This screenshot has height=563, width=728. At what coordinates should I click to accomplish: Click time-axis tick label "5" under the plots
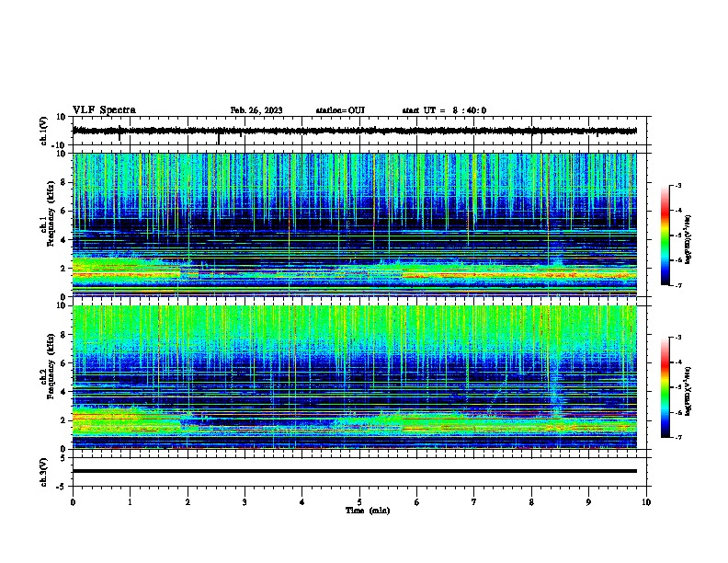[359, 502]
